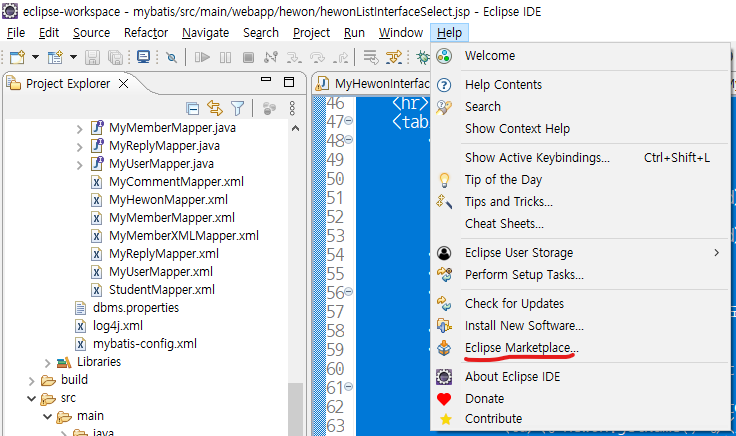Viewport: 736px width, 436px height.
Task: Click the Debug bug toolbar icon
Action: (x=423, y=57)
